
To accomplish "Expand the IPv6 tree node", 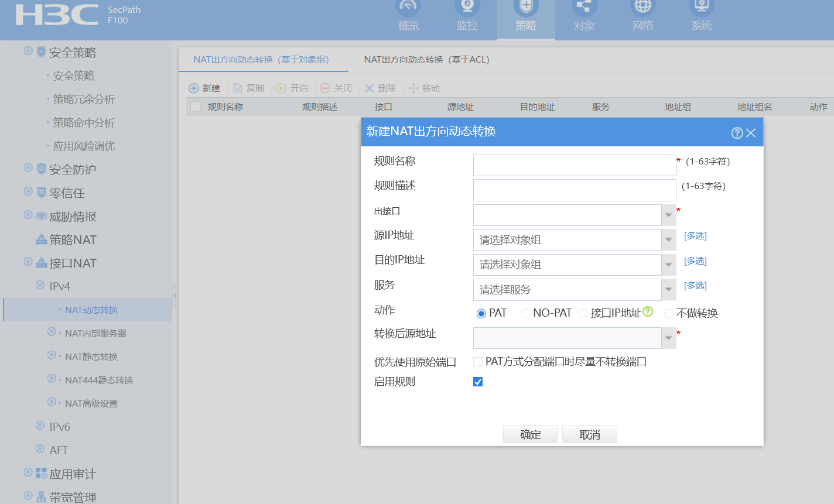I will click(40, 425).
